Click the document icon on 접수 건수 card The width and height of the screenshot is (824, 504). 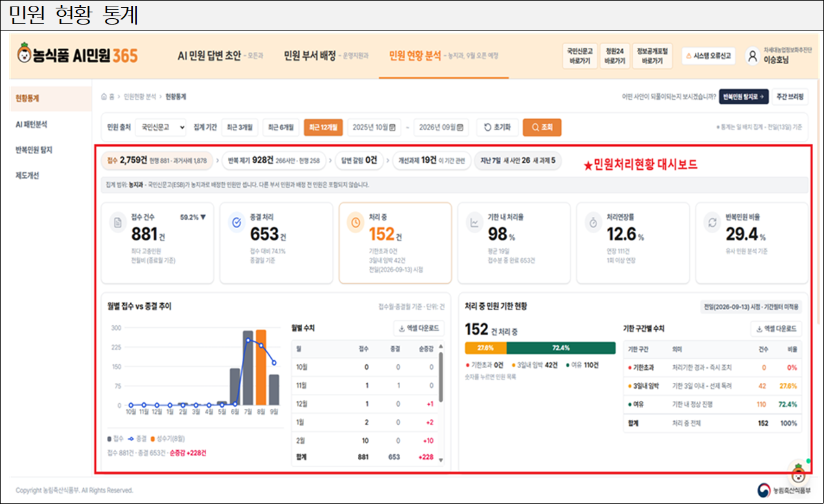[118, 223]
